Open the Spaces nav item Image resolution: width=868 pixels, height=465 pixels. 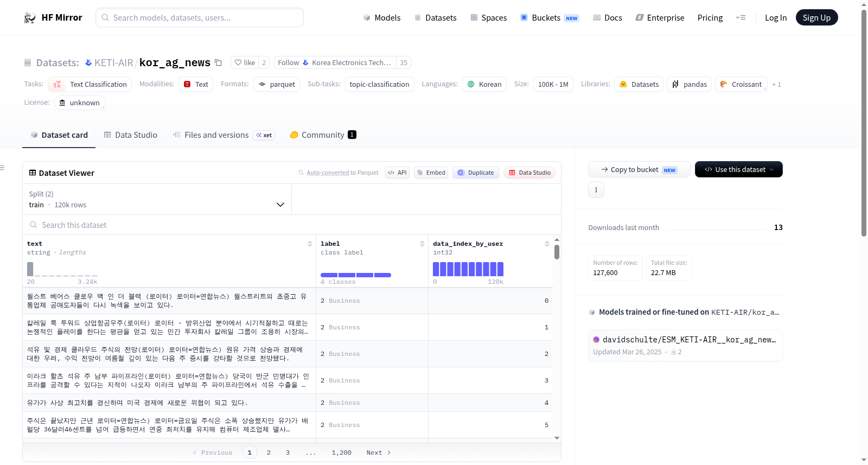489,17
